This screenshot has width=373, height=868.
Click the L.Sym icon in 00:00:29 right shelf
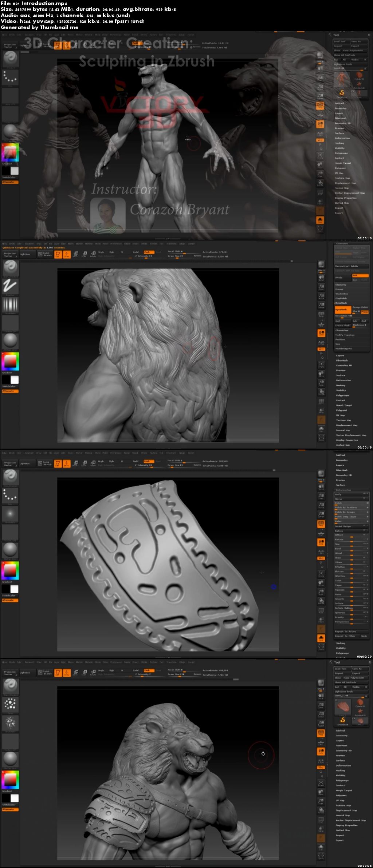click(321, 551)
